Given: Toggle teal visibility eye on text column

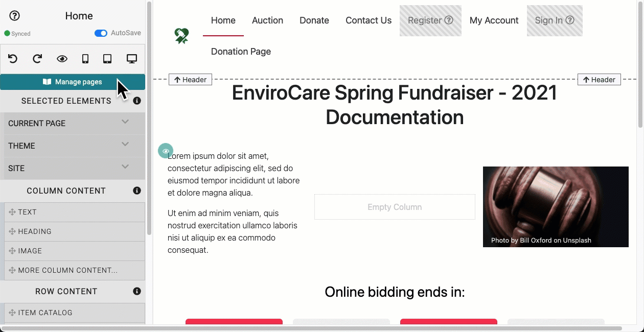Looking at the screenshot, I should (x=166, y=151).
